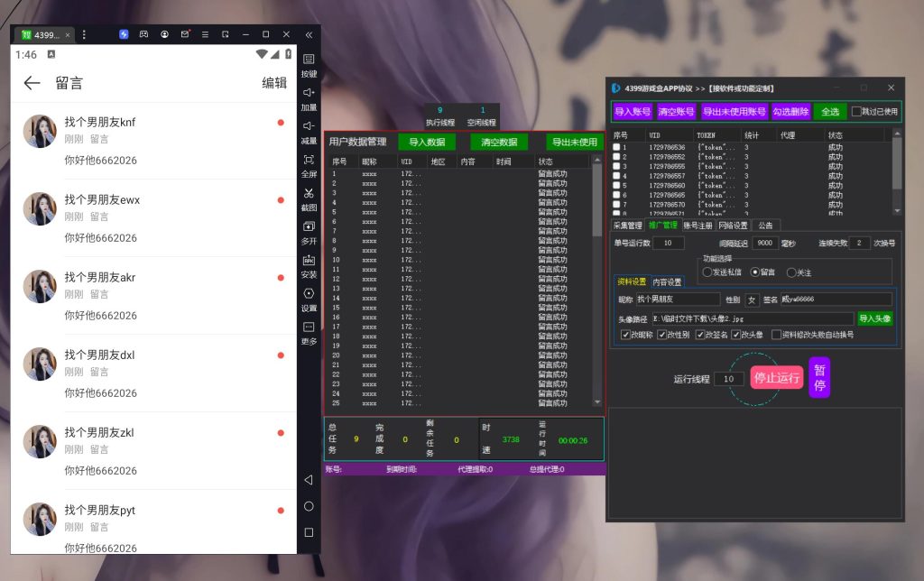Click the 减量 volume down icon
This screenshot has width=924, height=581.
pyautogui.click(x=309, y=126)
